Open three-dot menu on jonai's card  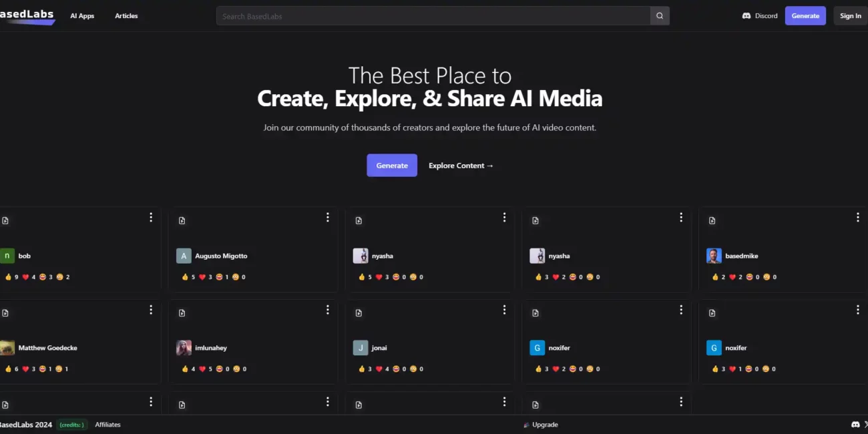tap(504, 309)
